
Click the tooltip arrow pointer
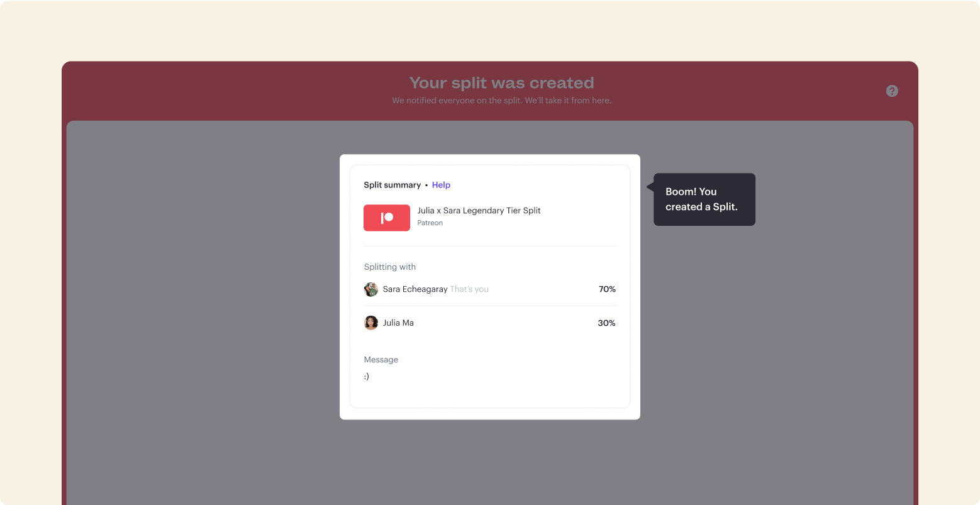650,187
